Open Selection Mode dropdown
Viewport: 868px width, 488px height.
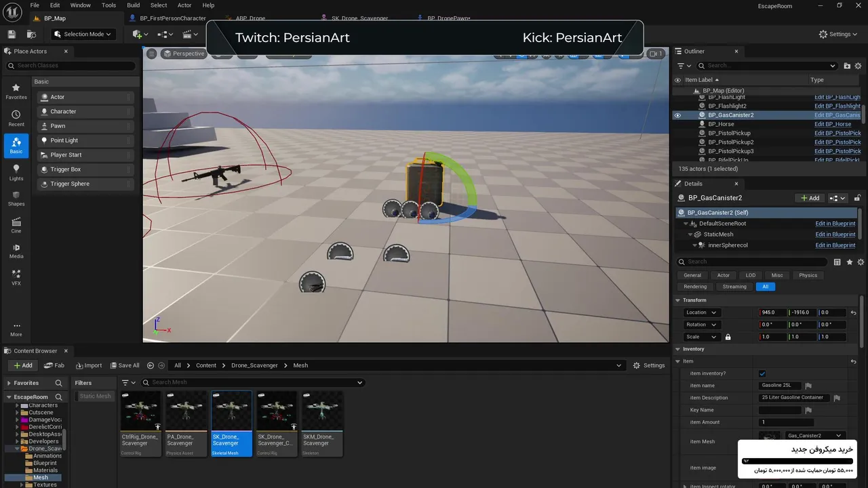(84, 34)
